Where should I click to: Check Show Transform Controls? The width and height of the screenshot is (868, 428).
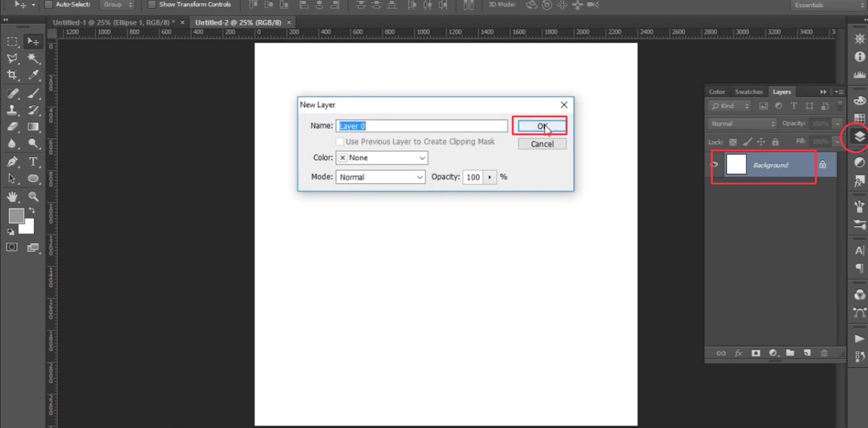pos(152,5)
